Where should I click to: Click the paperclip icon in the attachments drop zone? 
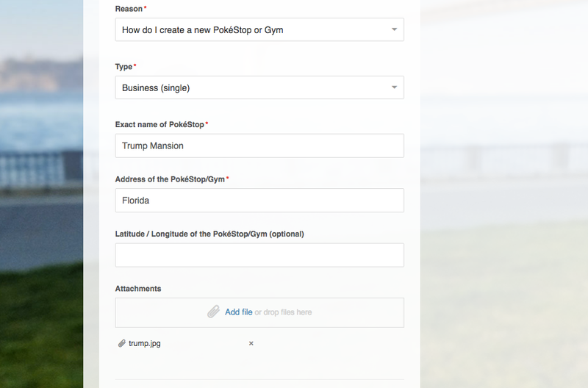point(213,312)
